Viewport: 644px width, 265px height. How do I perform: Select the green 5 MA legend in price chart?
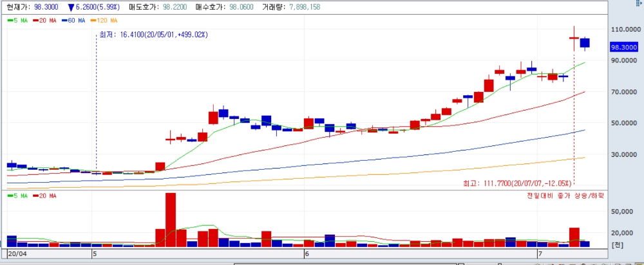coord(17,20)
